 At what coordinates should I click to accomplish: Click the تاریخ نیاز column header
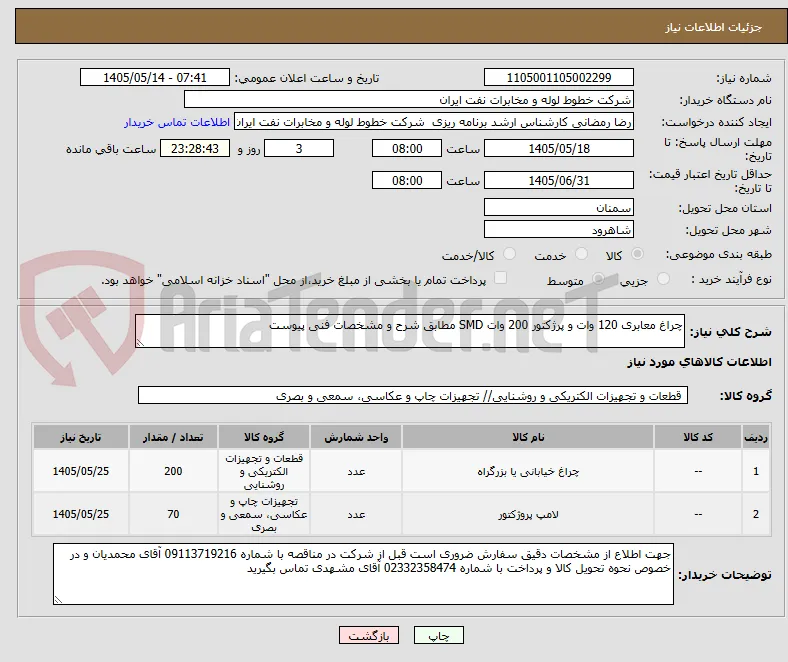point(81,437)
